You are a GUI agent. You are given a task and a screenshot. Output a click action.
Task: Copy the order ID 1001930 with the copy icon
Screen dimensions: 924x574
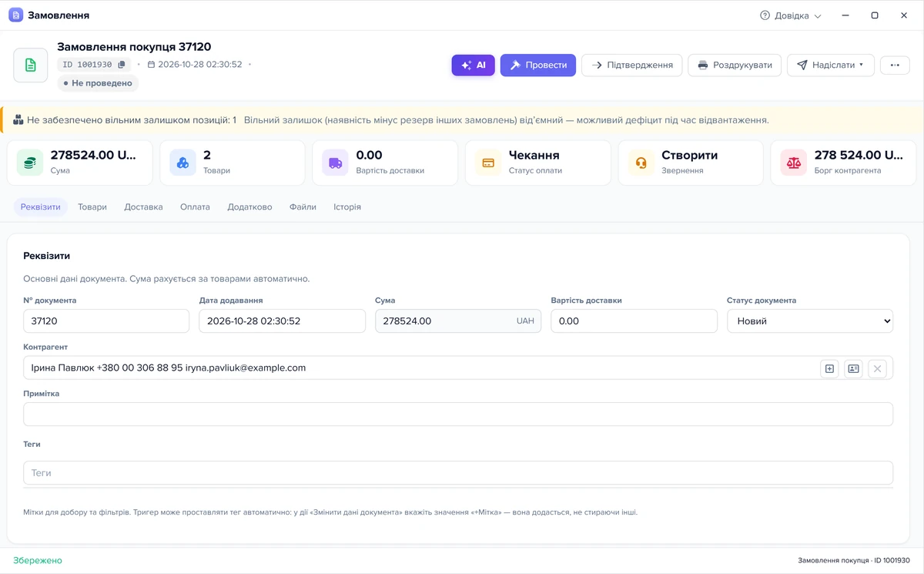click(x=122, y=65)
